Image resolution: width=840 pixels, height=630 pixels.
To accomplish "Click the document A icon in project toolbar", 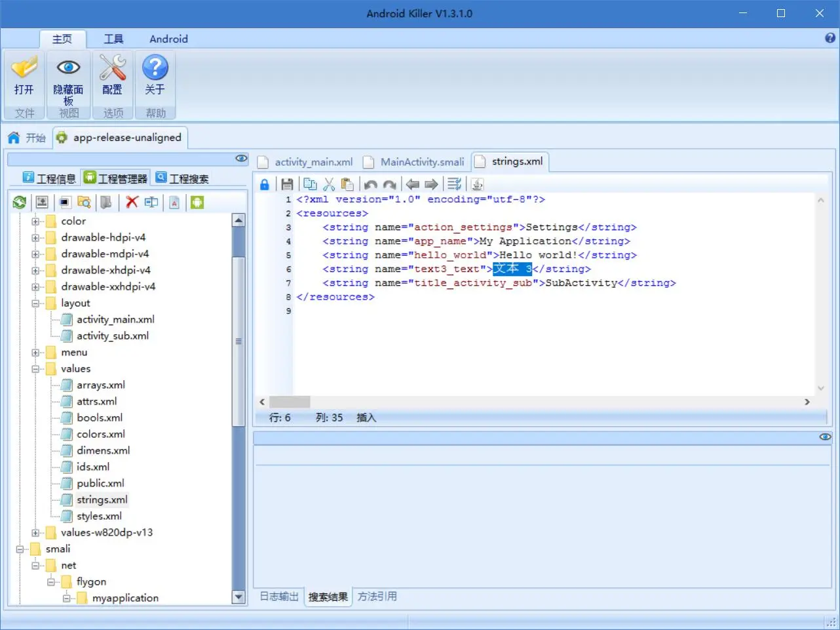I will [x=174, y=203].
